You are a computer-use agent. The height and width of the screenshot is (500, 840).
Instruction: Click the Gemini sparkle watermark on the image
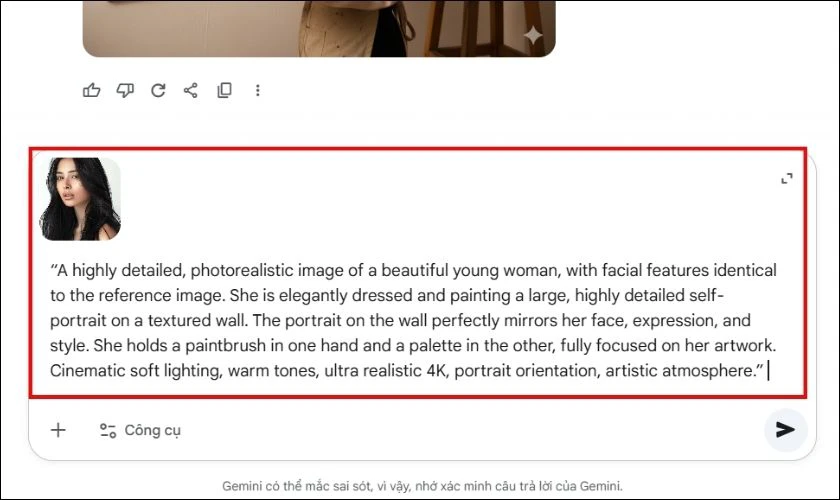[533, 35]
